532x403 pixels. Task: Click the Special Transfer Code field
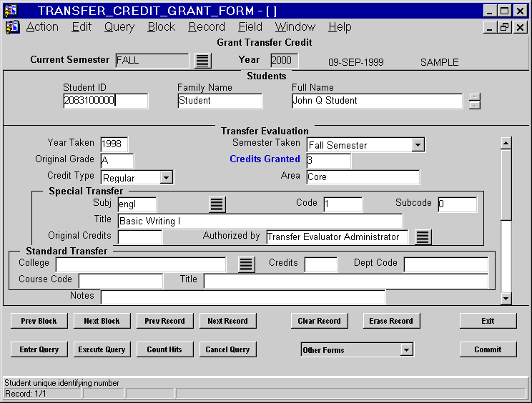pyautogui.click(x=343, y=204)
